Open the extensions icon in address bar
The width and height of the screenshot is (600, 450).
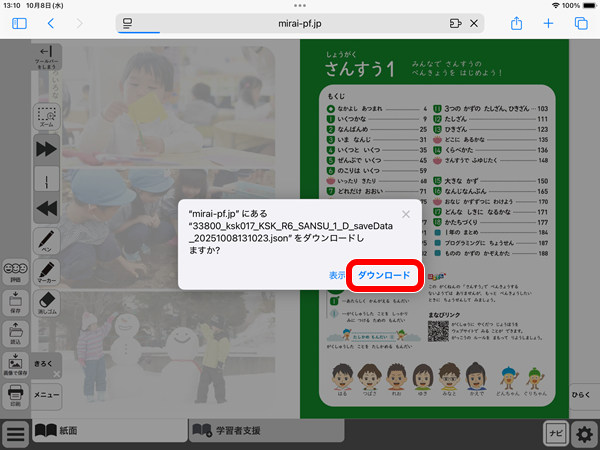tap(455, 24)
